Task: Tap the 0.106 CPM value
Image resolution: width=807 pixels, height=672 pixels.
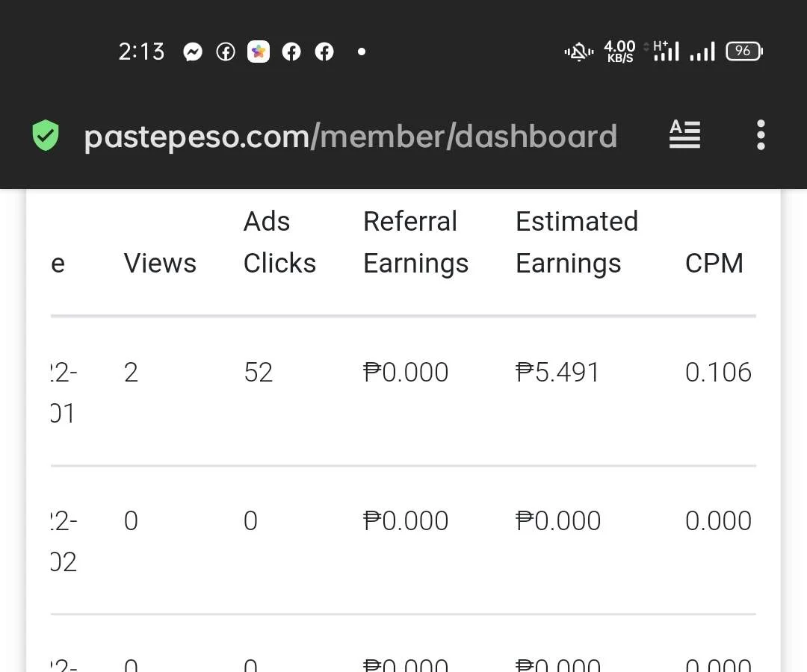Action: (719, 373)
